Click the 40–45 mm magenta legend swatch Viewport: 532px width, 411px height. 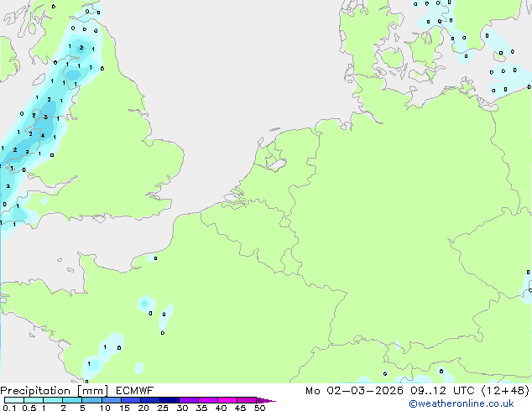(x=227, y=400)
